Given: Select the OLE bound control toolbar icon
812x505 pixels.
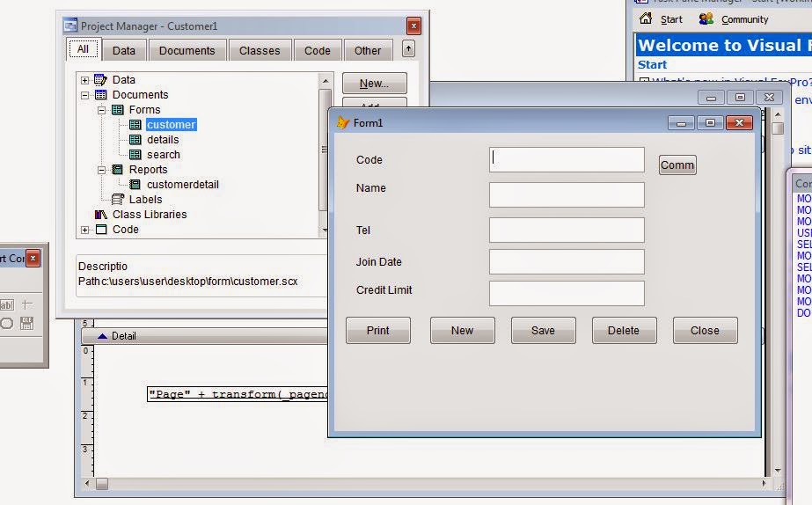Looking at the screenshot, I should point(27,323).
